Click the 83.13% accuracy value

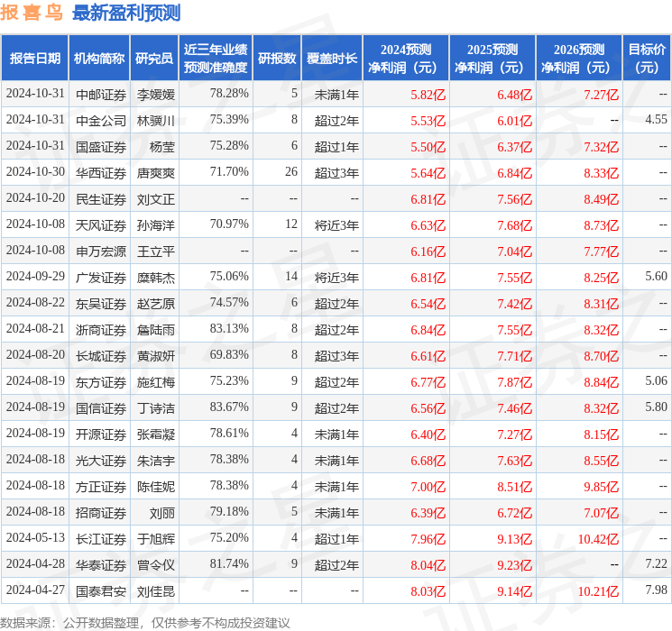[229, 328]
